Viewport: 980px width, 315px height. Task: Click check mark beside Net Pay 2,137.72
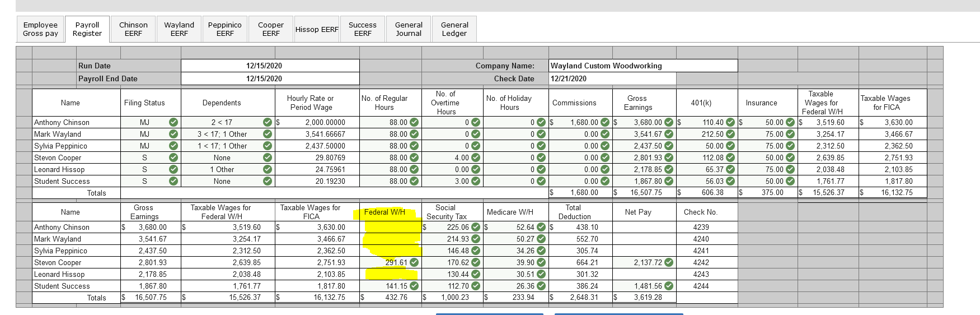click(x=669, y=262)
